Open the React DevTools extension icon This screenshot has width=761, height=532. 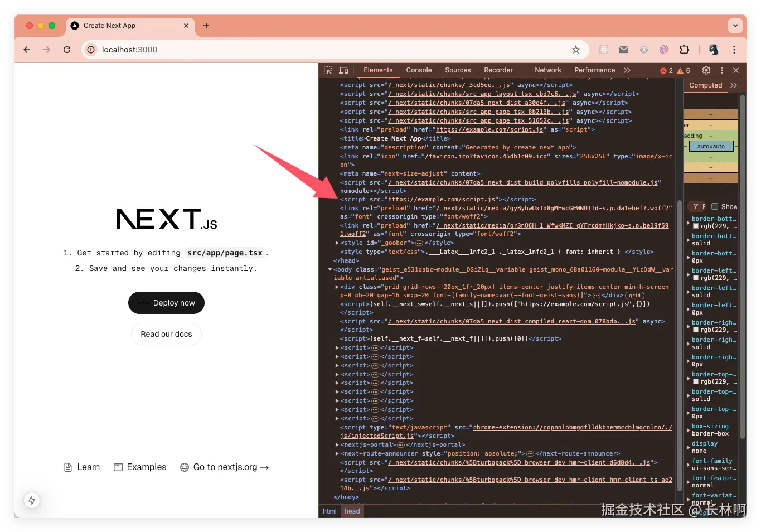(604, 50)
